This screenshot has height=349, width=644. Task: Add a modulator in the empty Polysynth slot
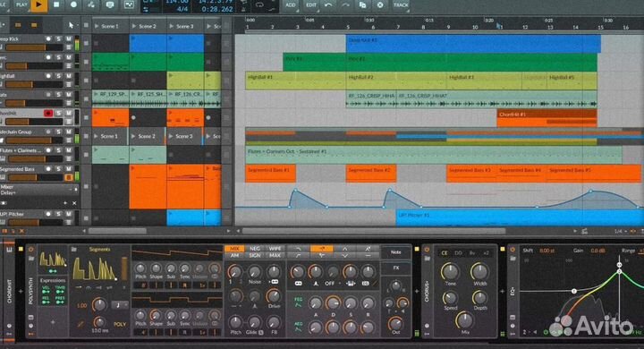pos(53,322)
